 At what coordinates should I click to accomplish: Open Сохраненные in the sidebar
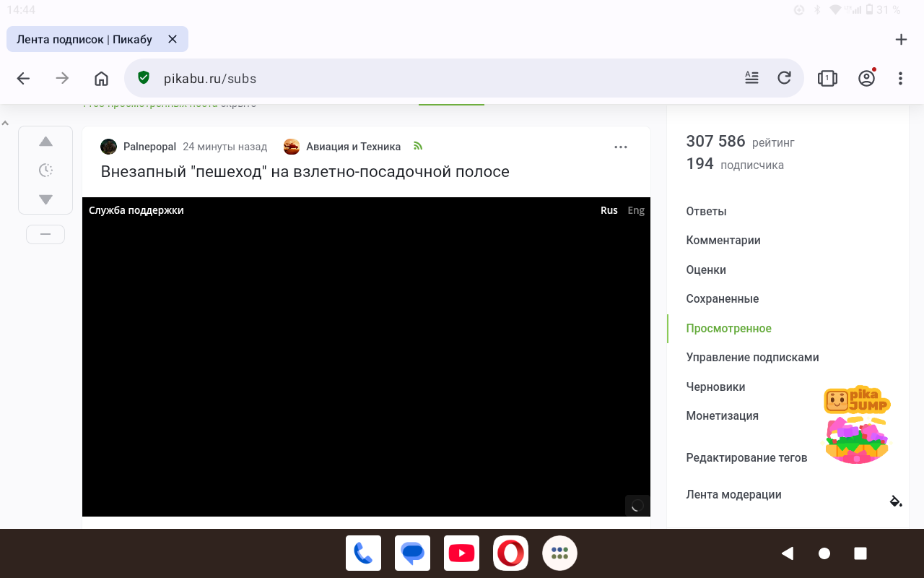pos(722,299)
